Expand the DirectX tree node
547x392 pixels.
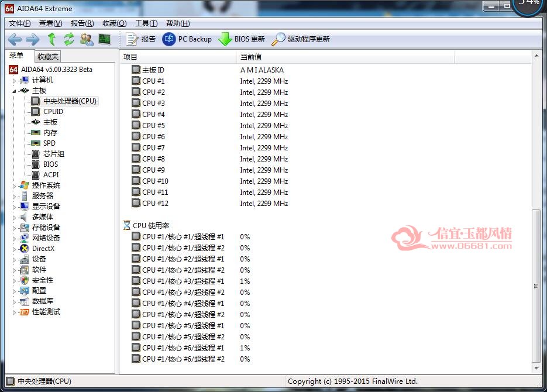(x=14, y=249)
